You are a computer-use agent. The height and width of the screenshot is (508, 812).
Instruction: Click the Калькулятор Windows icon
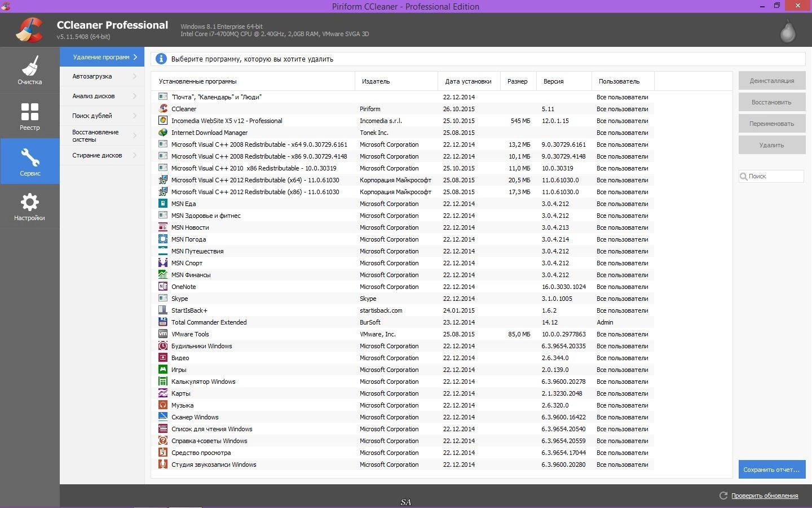163,381
